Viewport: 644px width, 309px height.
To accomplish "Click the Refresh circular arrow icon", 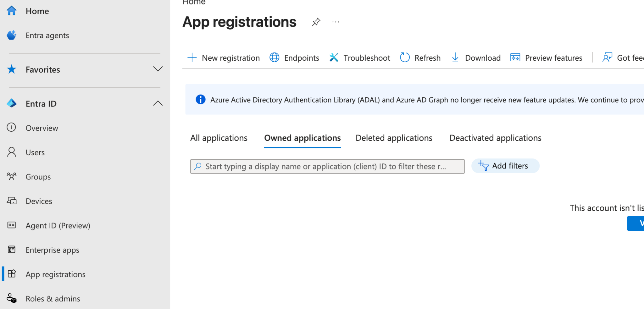I will pos(405,58).
